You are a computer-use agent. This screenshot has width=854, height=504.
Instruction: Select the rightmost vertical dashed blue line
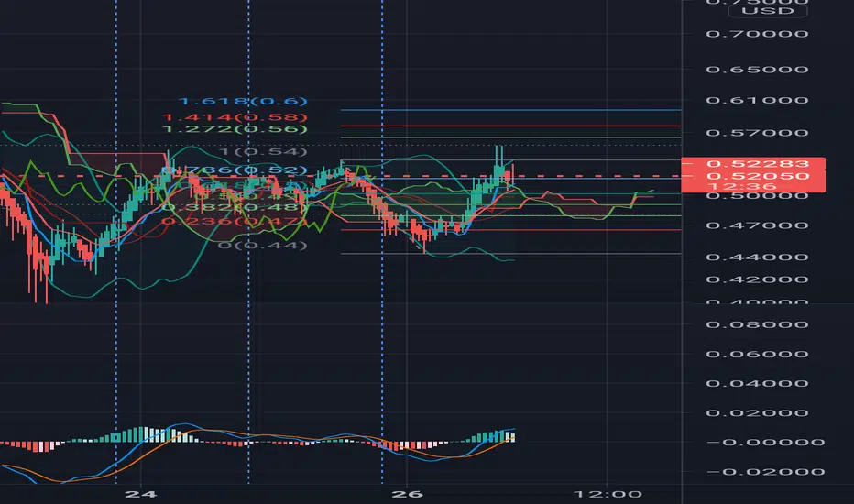tap(381, 275)
